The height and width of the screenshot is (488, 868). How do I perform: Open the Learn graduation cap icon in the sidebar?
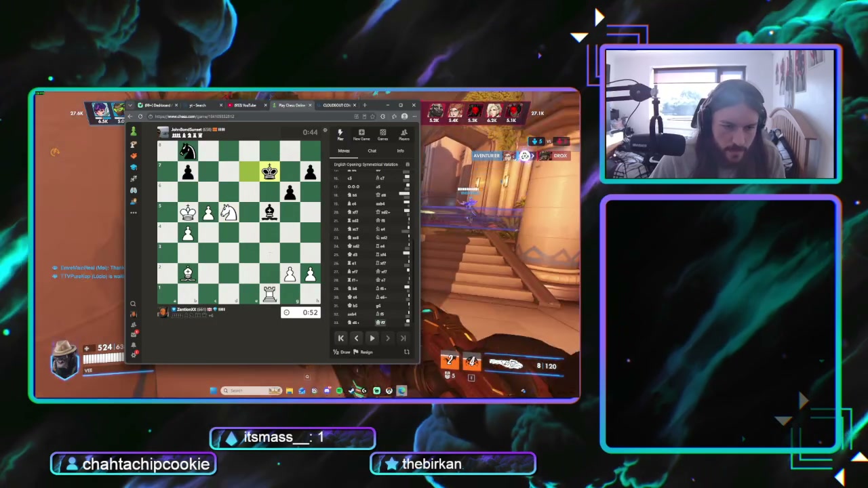pyautogui.click(x=134, y=167)
